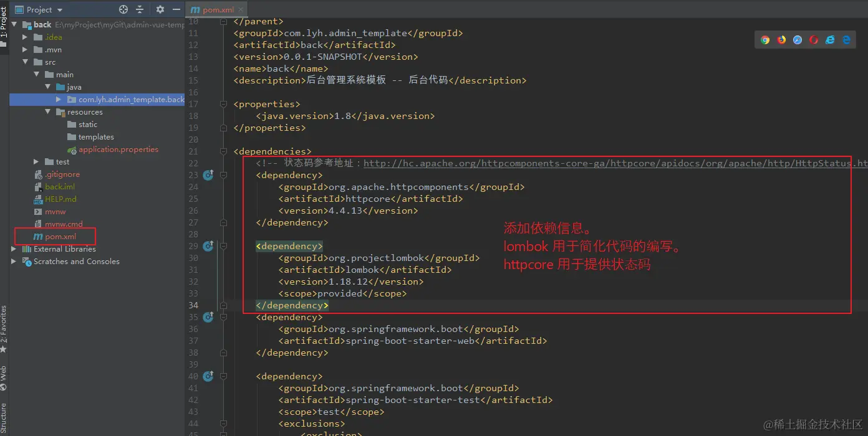
Task: Collapse the java folder arrow
Action: [x=48, y=87]
